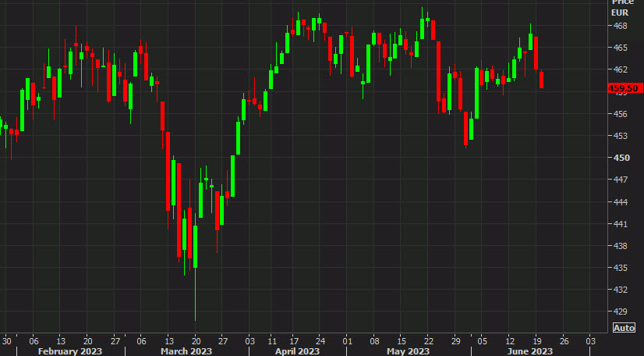Image resolution: width=644 pixels, height=356 pixels.
Task: Click the 17 date tick label
Action: (294, 341)
